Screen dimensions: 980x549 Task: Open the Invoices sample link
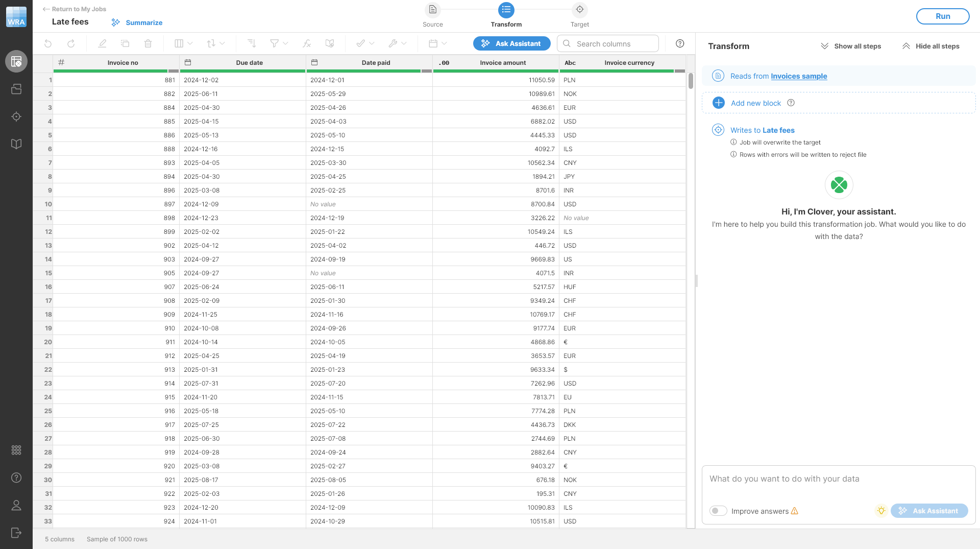pos(799,76)
